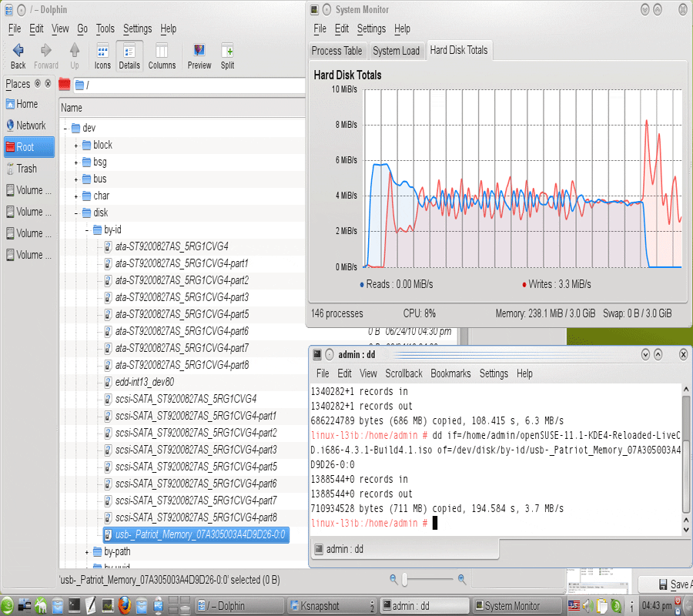The image size is (693, 616).
Task: Open the Scrollback menu in Konsole
Action: pos(403,374)
